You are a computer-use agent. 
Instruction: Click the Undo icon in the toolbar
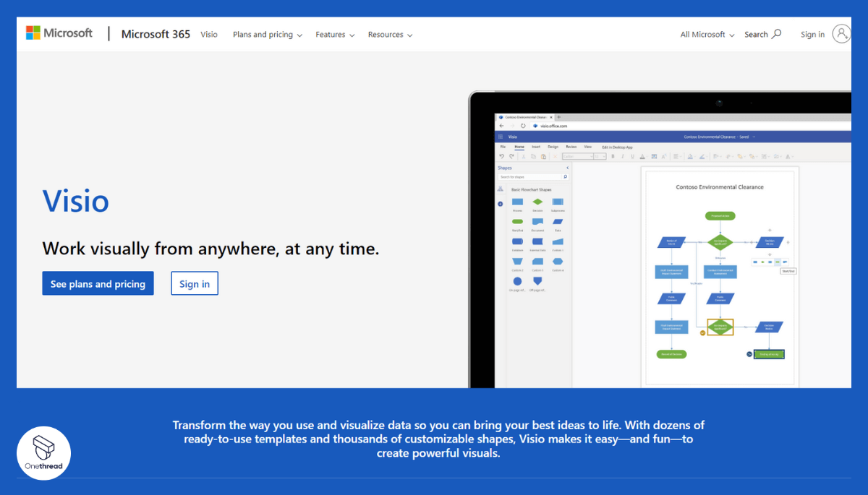pos(501,156)
